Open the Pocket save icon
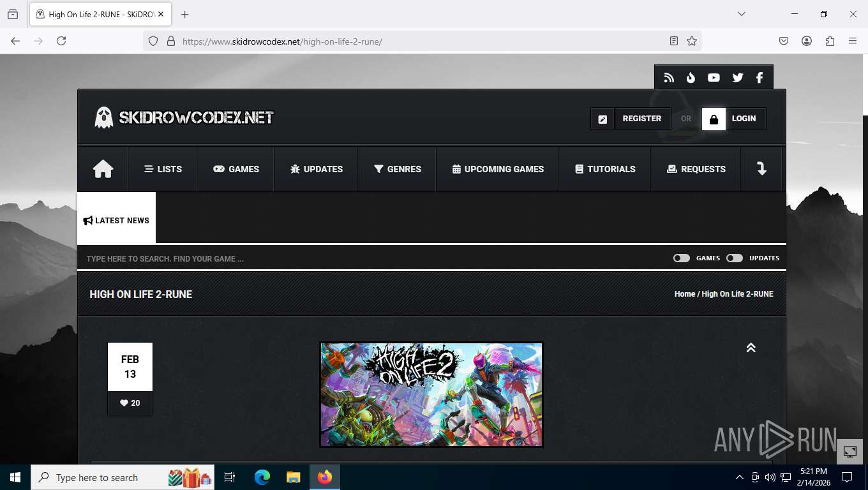 pos(784,41)
